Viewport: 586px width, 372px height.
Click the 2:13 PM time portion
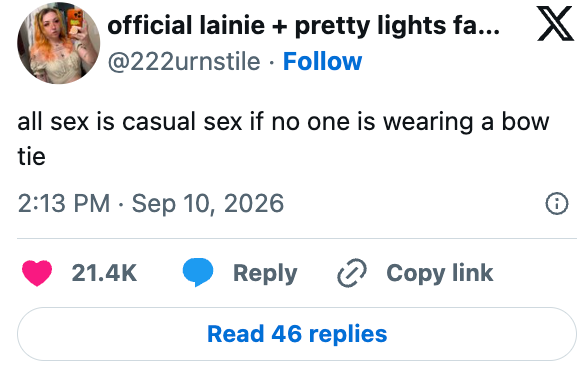[x=64, y=204]
